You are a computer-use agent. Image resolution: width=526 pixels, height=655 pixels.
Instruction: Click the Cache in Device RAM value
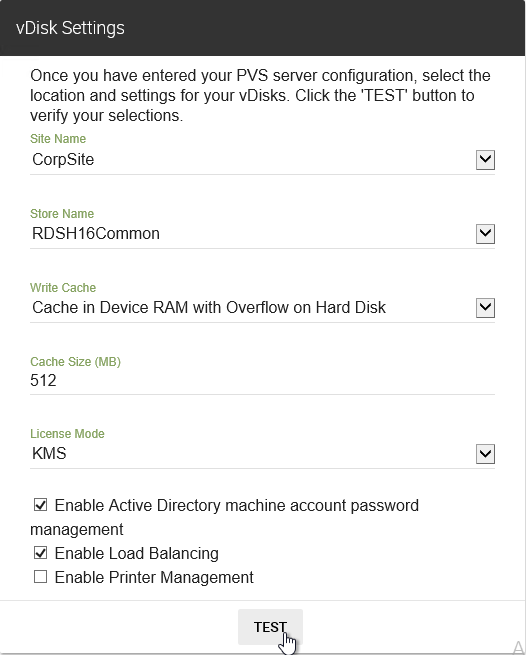click(209, 307)
